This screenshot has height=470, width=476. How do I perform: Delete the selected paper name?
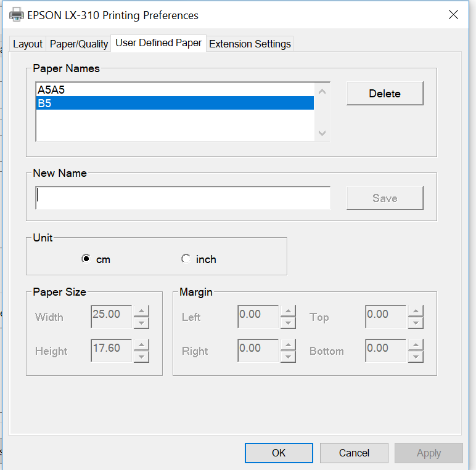tap(385, 94)
